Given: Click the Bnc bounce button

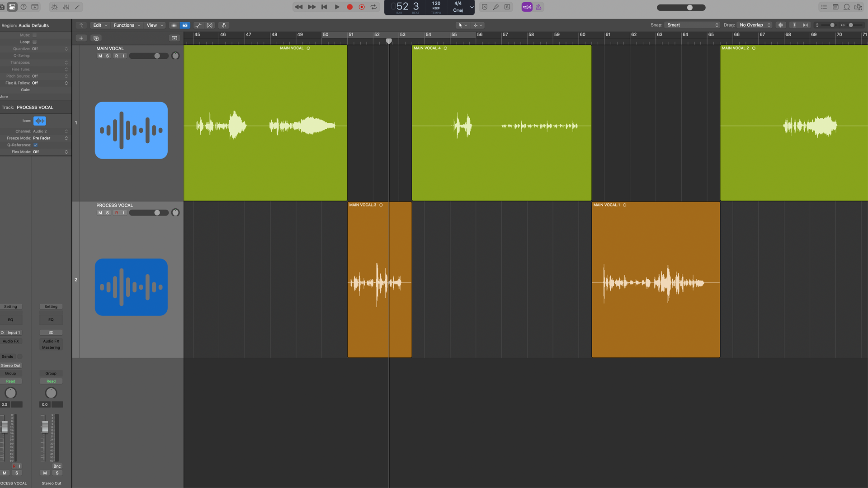Looking at the screenshot, I should [x=57, y=466].
